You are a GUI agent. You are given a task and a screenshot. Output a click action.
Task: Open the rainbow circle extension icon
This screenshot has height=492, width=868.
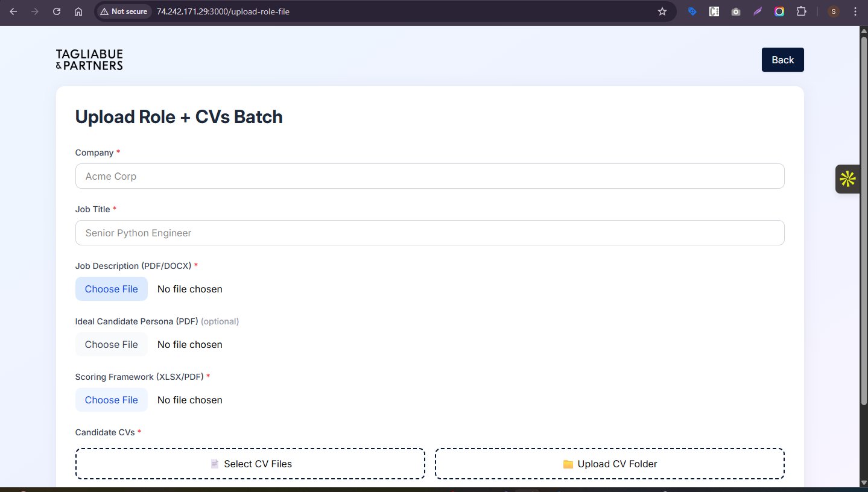[779, 11]
